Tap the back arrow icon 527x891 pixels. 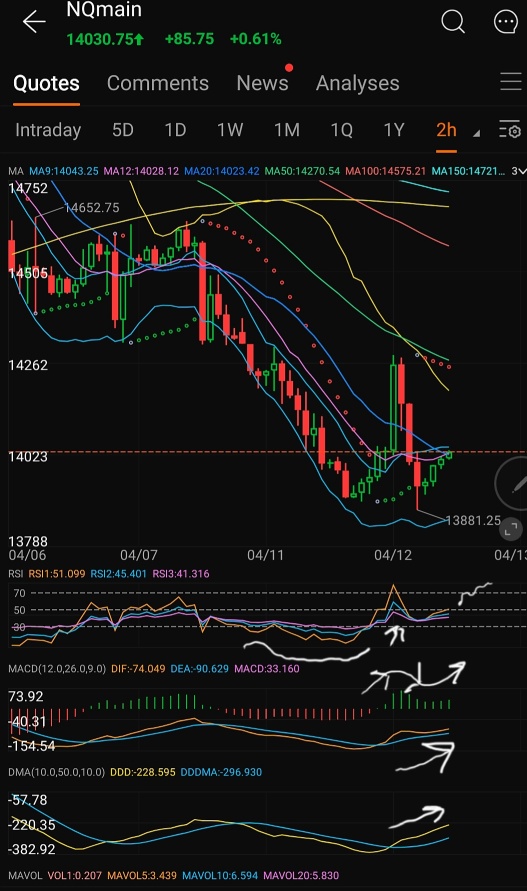pos(34,22)
